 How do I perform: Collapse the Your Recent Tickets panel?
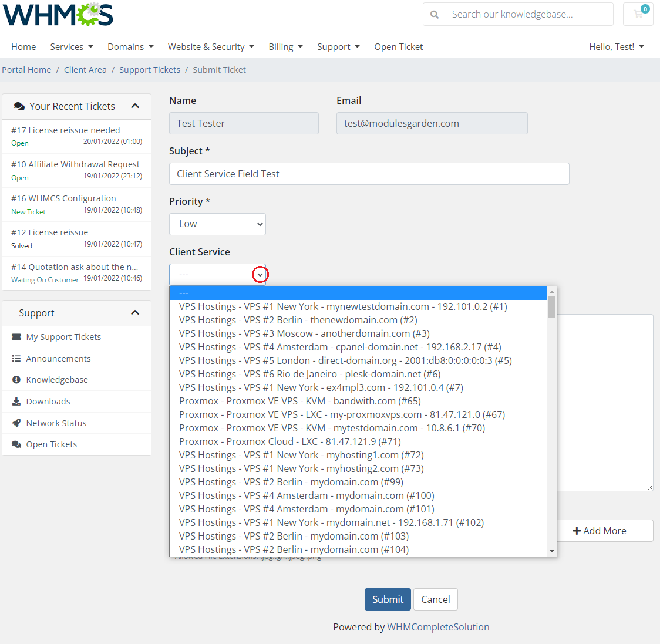(135, 106)
